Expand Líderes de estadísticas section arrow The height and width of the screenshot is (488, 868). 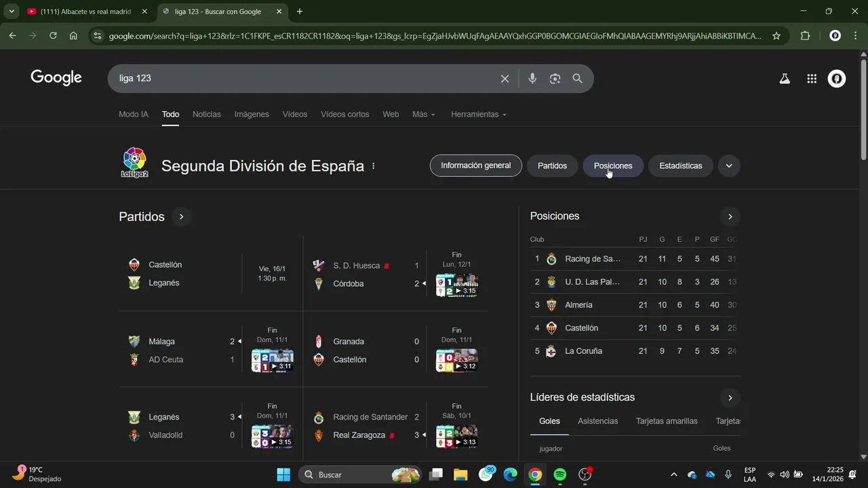click(x=730, y=398)
